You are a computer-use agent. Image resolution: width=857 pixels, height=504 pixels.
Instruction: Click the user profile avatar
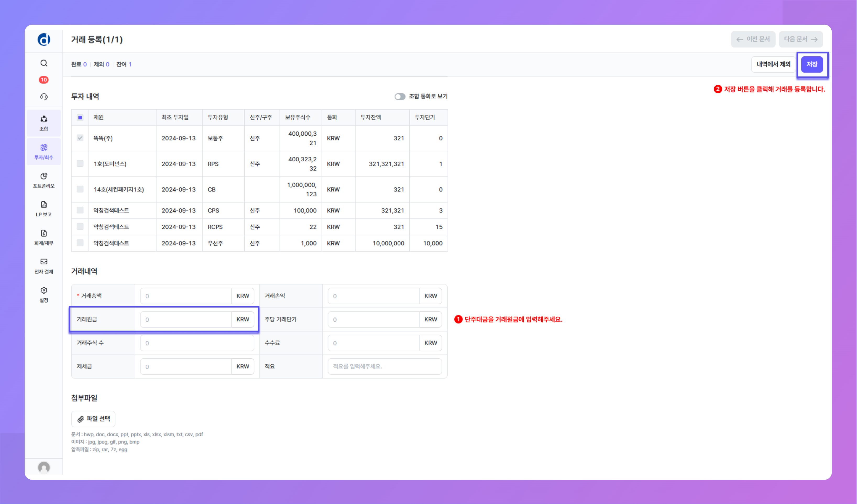43,467
